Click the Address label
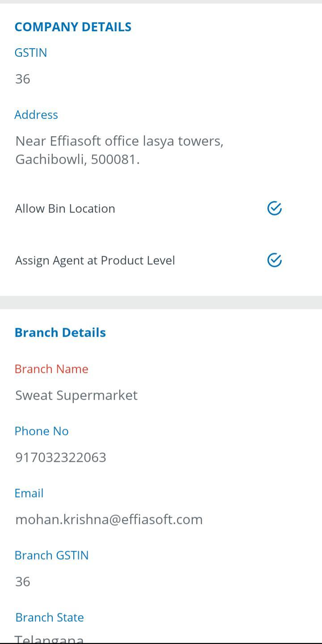 36,115
